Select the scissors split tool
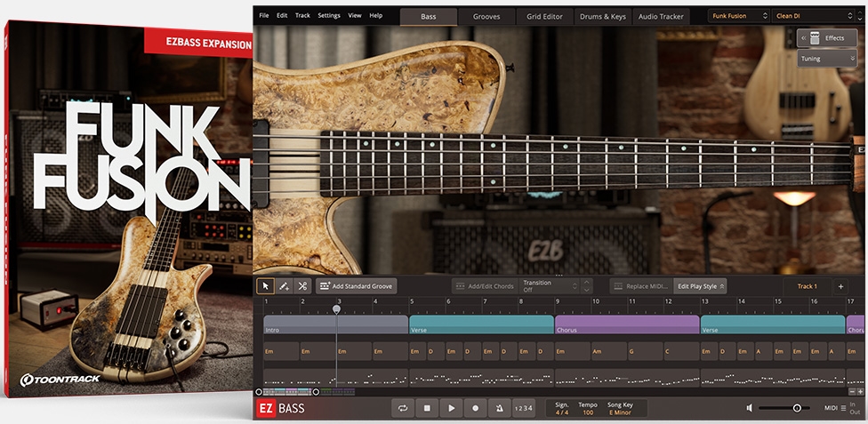The width and height of the screenshot is (868, 424). (301, 286)
